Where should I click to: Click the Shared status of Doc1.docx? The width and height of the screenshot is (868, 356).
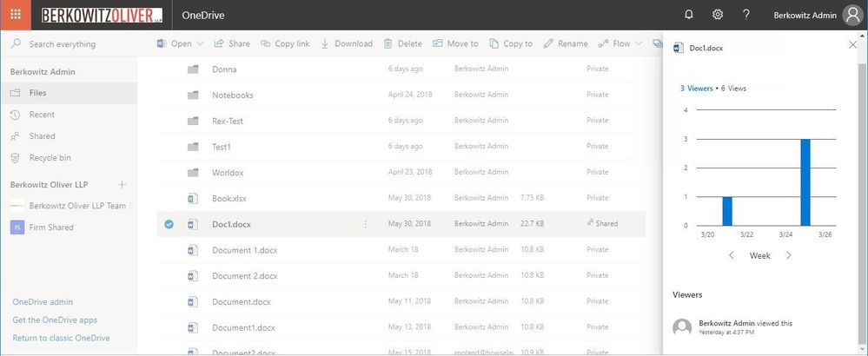click(x=602, y=224)
